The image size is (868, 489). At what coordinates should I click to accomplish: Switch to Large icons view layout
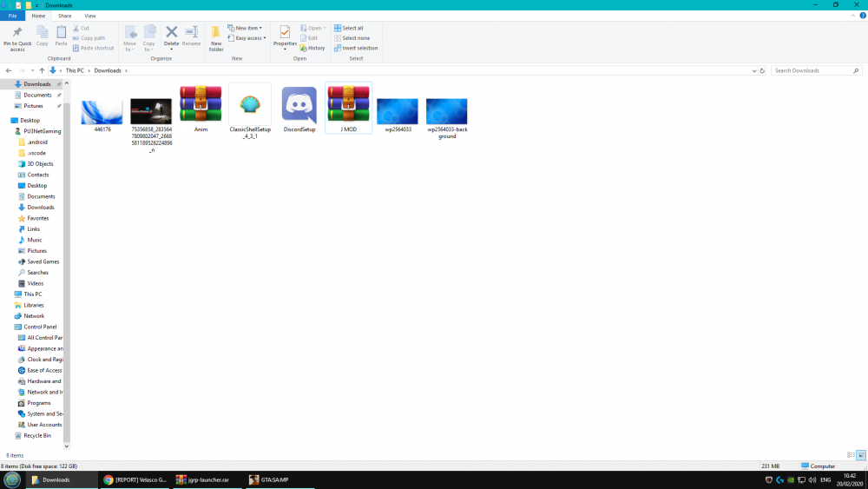pyautogui.click(x=861, y=455)
